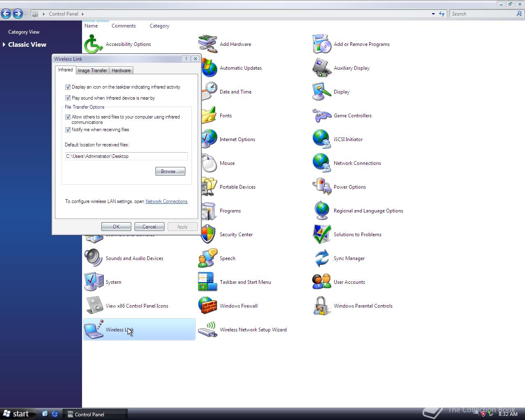Open the Windows Firewall icon
Viewport: 525px width, 420px height.
[208, 306]
